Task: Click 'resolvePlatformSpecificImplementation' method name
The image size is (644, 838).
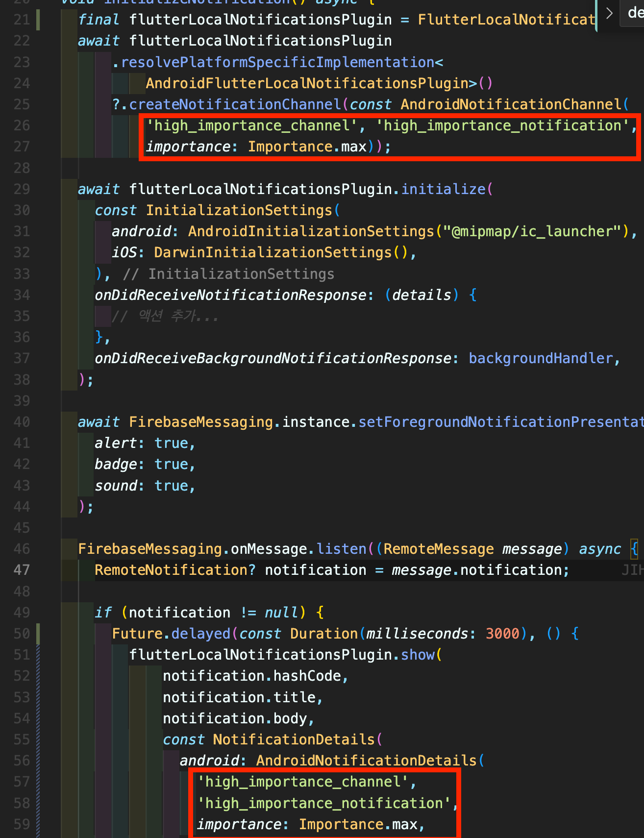Action: pyautogui.click(x=277, y=62)
